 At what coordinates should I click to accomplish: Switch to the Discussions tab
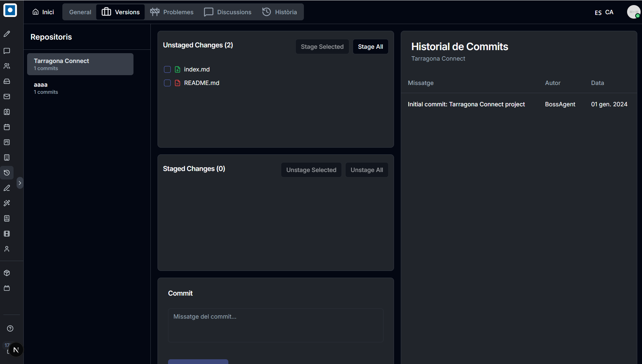tap(228, 12)
